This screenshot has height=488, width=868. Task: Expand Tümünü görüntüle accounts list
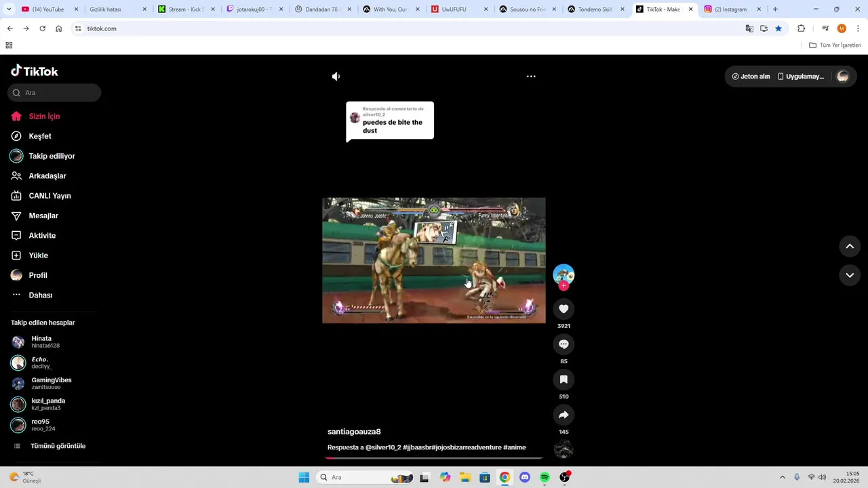[x=58, y=446]
